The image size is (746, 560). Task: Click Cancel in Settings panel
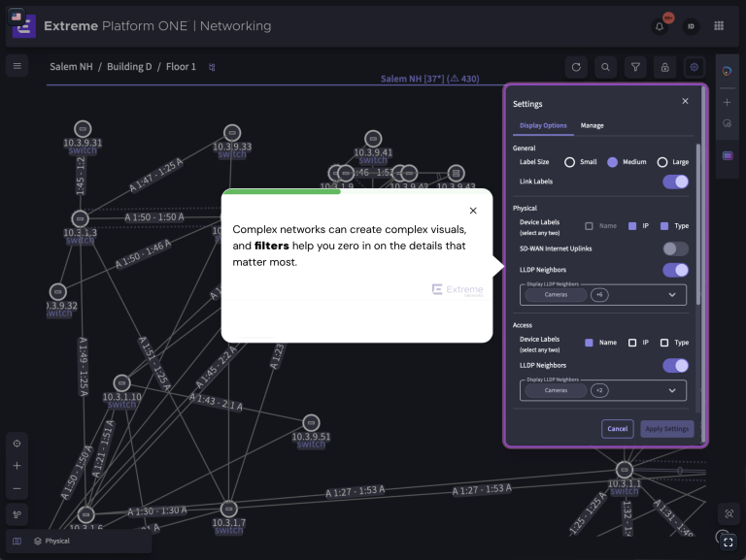617,429
